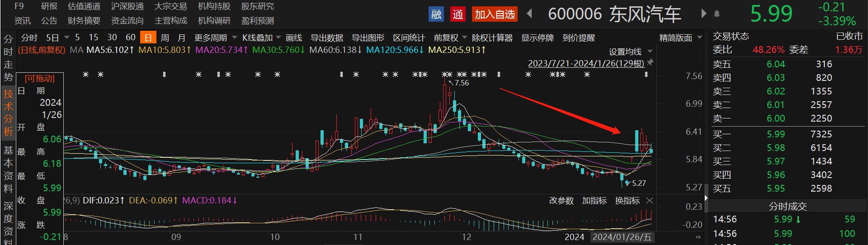Image resolution: width=868 pixels, height=245 pixels.
Task: Click the bell alert icon beside stock name
Action: tap(717, 14)
